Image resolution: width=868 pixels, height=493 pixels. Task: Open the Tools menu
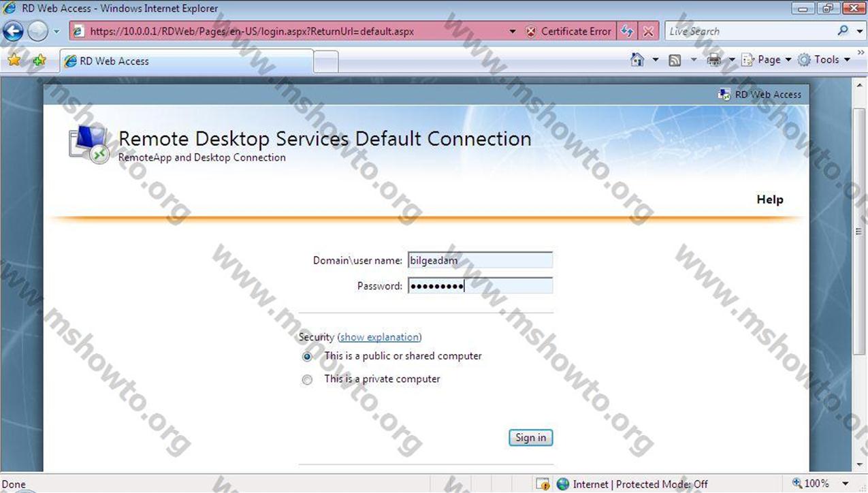[x=824, y=60]
